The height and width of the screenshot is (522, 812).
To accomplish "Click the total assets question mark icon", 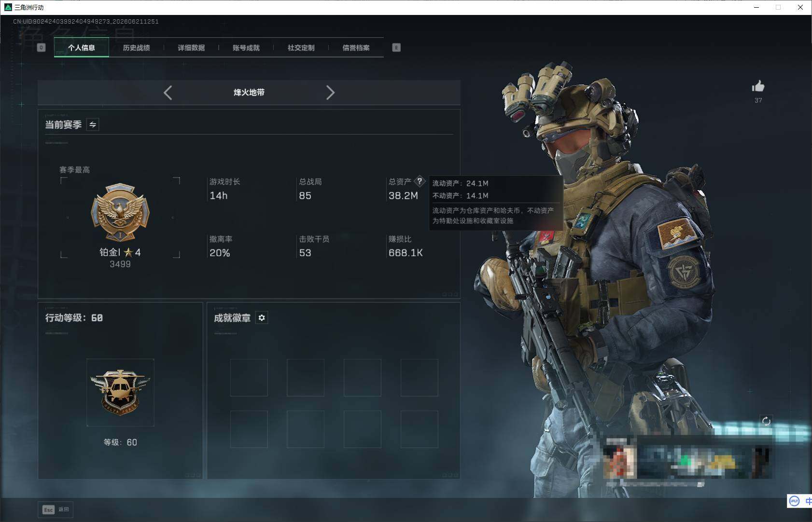I will point(420,181).
